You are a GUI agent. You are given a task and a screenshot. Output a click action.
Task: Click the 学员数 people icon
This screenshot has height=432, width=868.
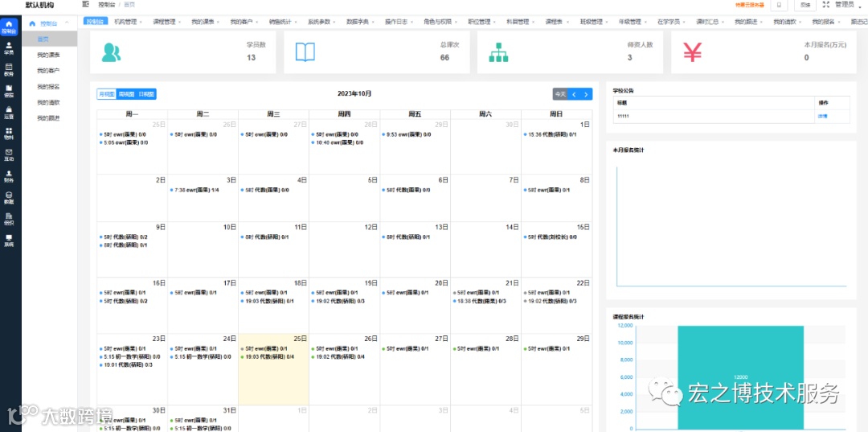[x=111, y=52]
